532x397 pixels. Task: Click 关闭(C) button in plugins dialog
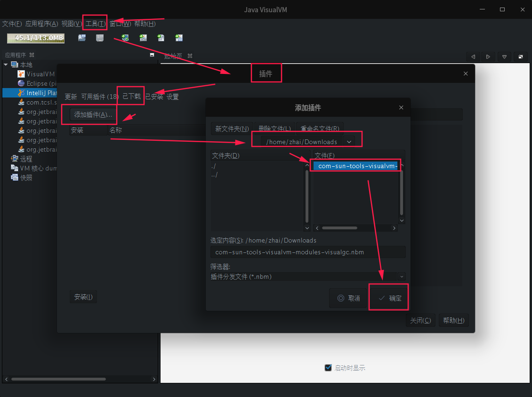420,320
